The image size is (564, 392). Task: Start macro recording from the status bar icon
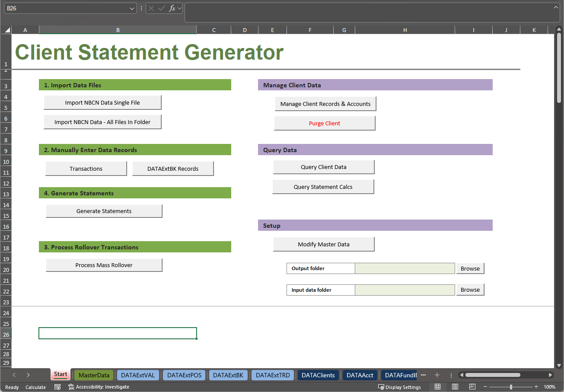point(57,387)
